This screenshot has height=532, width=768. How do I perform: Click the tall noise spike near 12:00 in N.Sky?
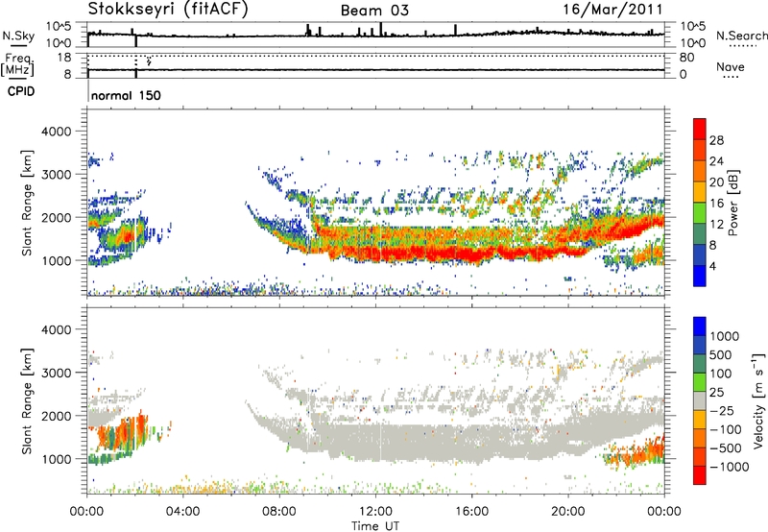pos(381,29)
